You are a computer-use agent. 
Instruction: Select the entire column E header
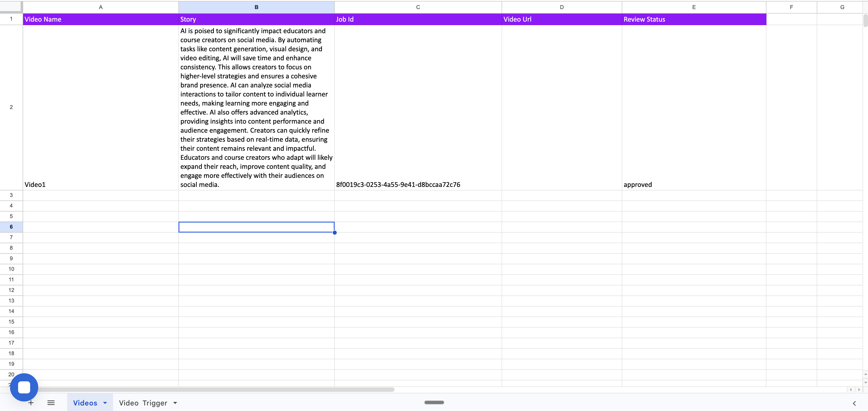(693, 7)
